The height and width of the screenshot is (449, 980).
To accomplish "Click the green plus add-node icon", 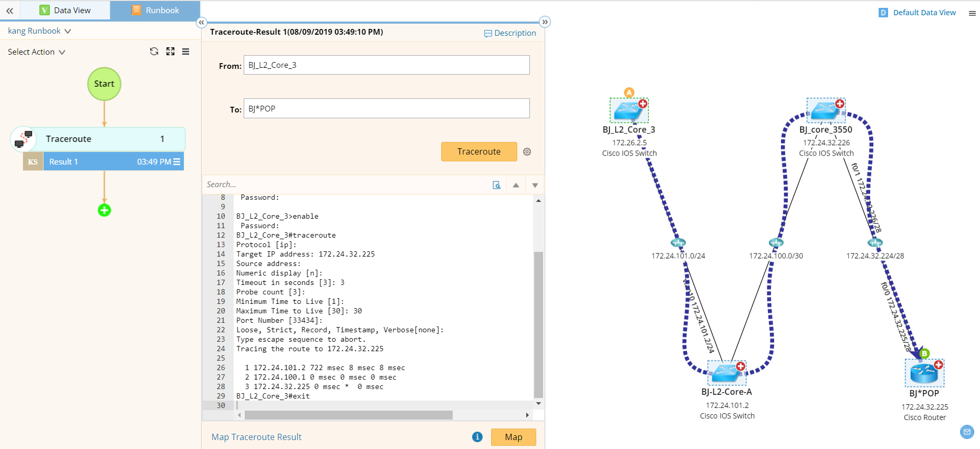I will [105, 210].
